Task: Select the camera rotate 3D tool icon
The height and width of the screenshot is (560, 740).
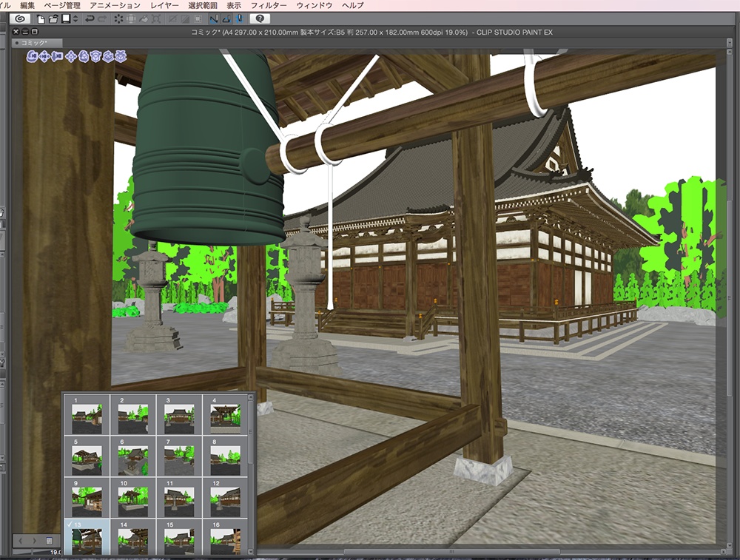Action: [31, 57]
